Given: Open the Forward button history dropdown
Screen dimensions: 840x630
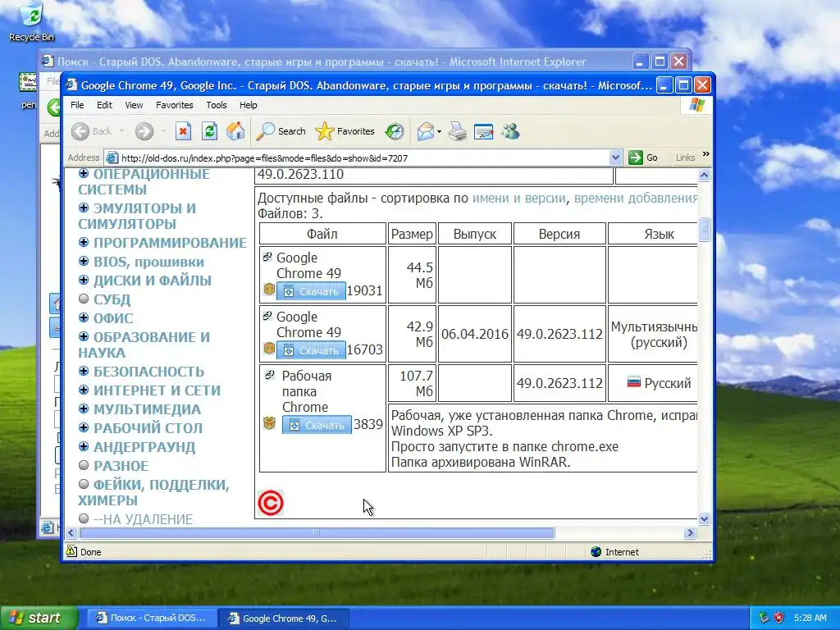Looking at the screenshot, I should (x=163, y=131).
